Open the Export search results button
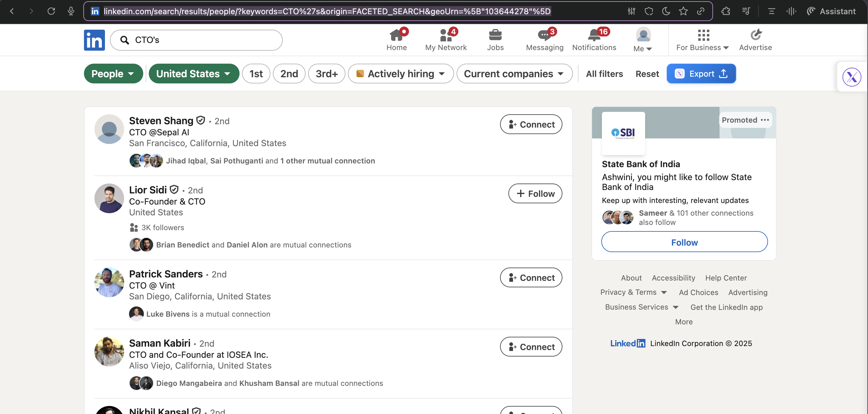Screen dimensions: 868x414 pyautogui.click(x=701, y=74)
